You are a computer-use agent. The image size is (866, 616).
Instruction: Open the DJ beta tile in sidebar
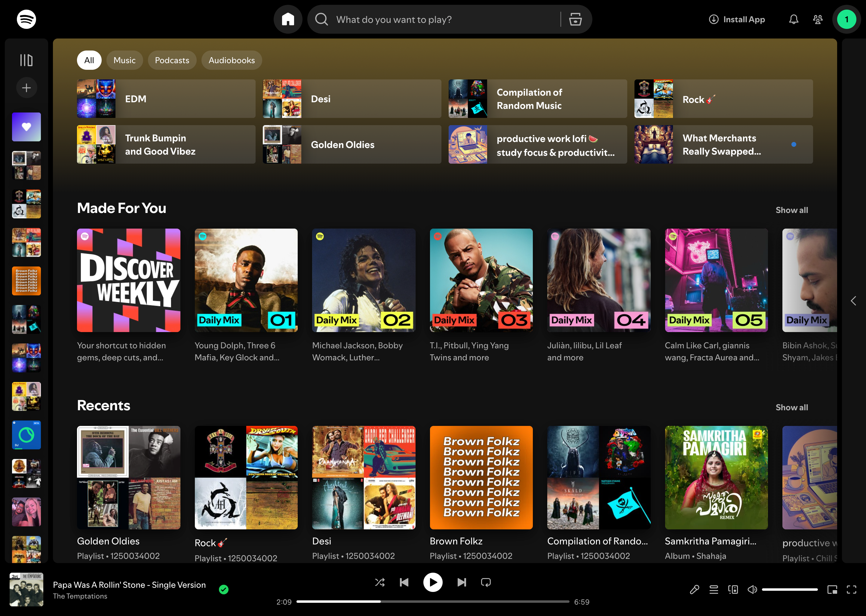click(26, 435)
